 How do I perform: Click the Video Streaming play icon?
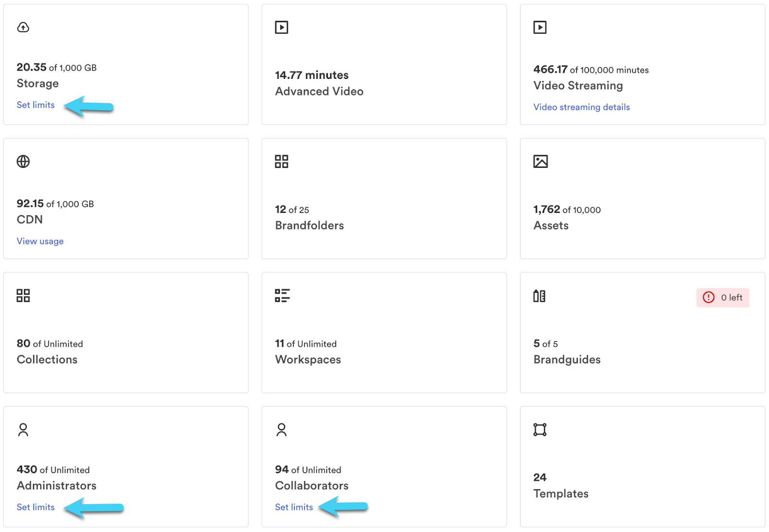point(540,27)
